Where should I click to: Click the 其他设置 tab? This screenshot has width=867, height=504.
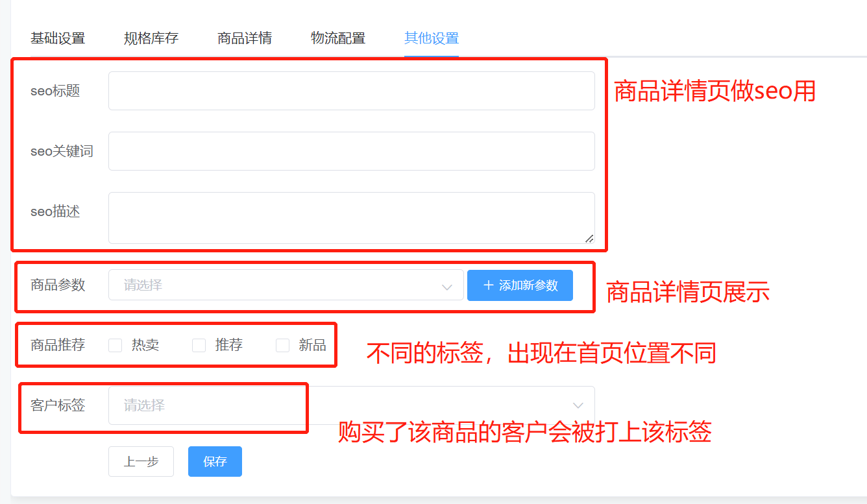tap(431, 38)
